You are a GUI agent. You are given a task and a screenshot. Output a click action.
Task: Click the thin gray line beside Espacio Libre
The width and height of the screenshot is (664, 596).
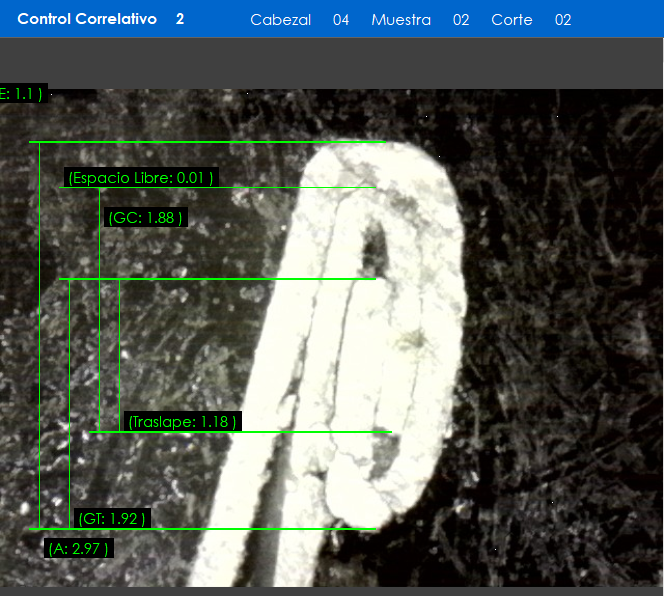(290, 187)
